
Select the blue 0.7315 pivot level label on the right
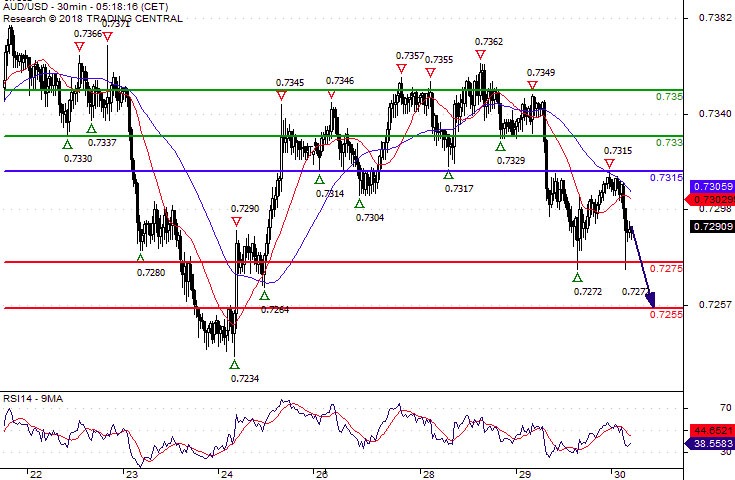point(666,178)
